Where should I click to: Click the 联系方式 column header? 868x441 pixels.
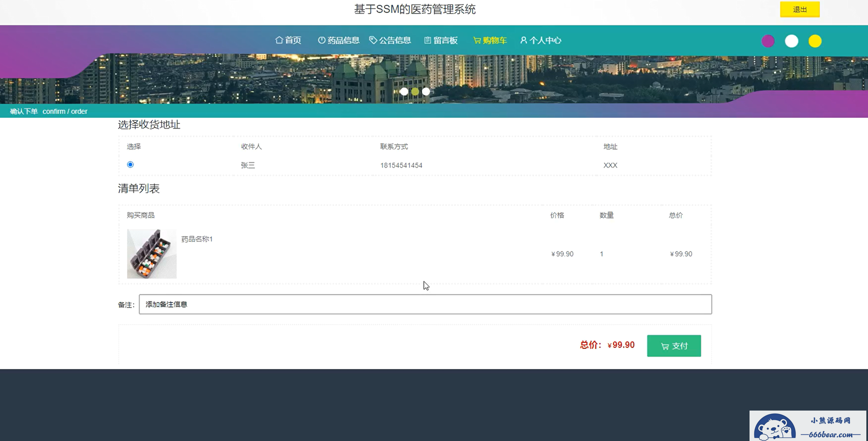394,147
